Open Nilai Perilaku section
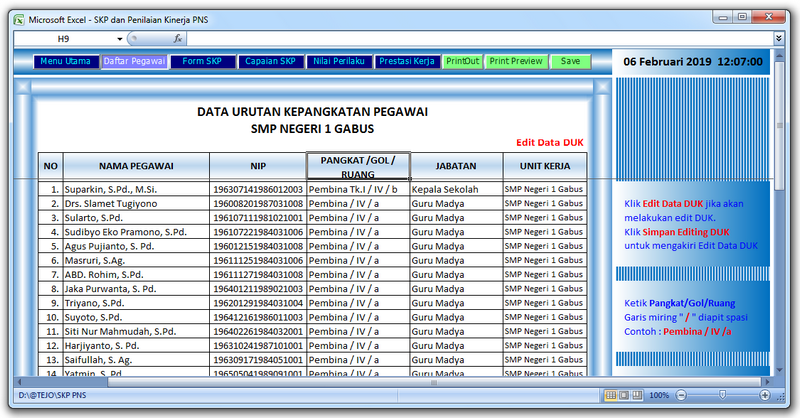 point(339,61)
